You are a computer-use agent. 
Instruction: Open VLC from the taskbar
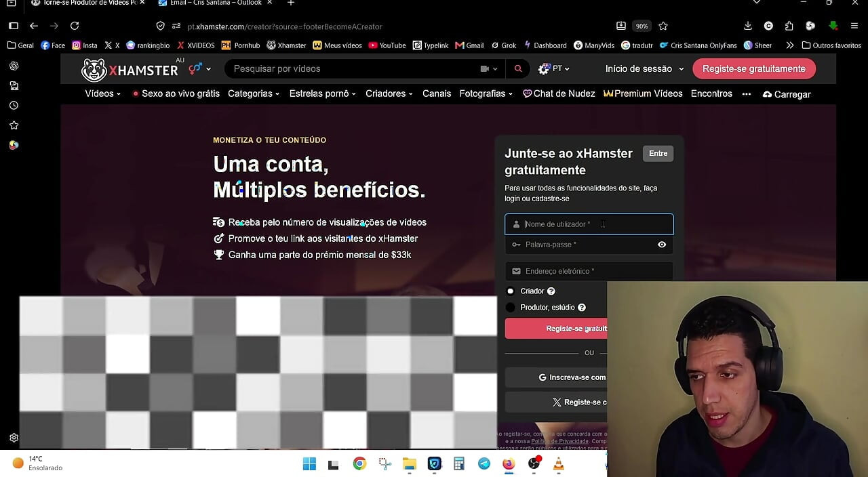(559, 464)
